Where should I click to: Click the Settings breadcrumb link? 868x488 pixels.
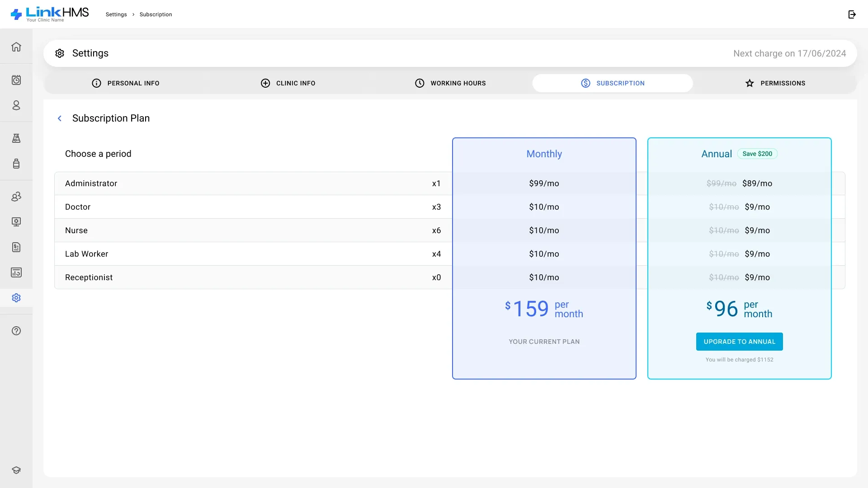(116, 14)
